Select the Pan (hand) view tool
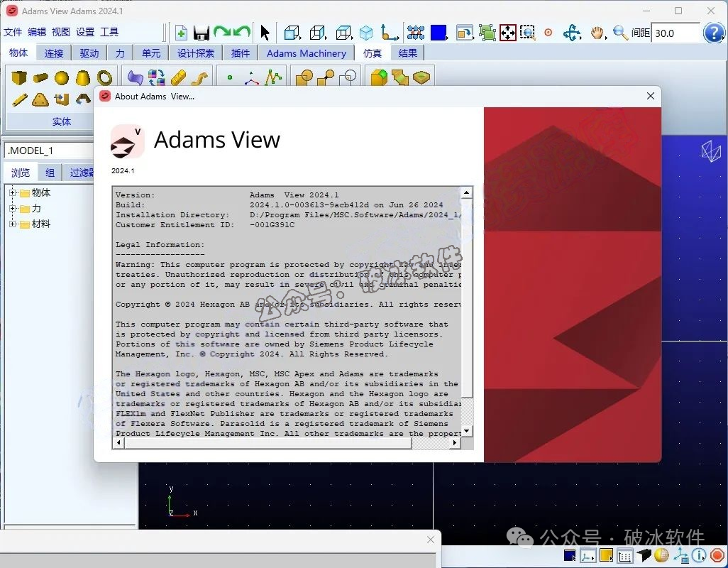Viewport: 728px width, 568px height. pyautogui.click(x=597, y=33)
